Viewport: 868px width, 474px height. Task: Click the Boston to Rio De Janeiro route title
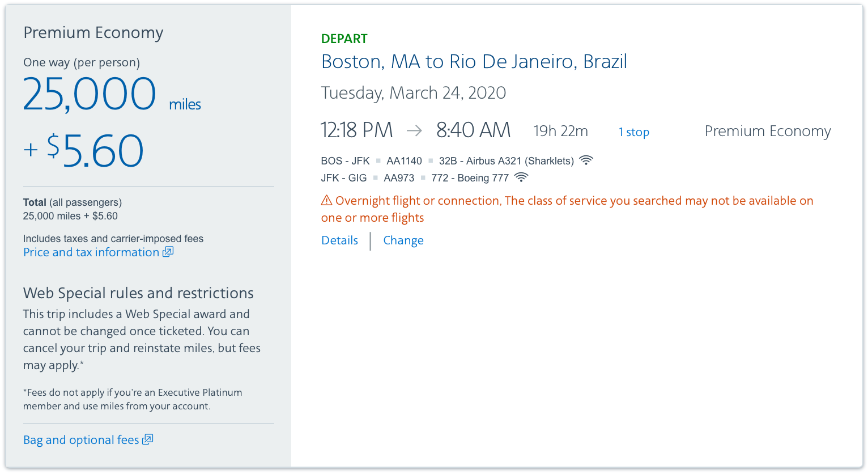click(x=474, y=61)
